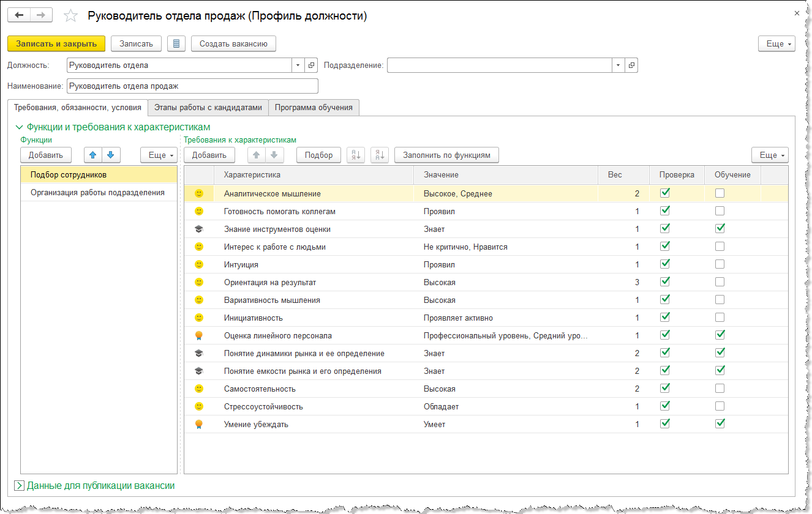Open the Программа обучения tab
This screenshot has height=514, width=812.
coord(314,107)
